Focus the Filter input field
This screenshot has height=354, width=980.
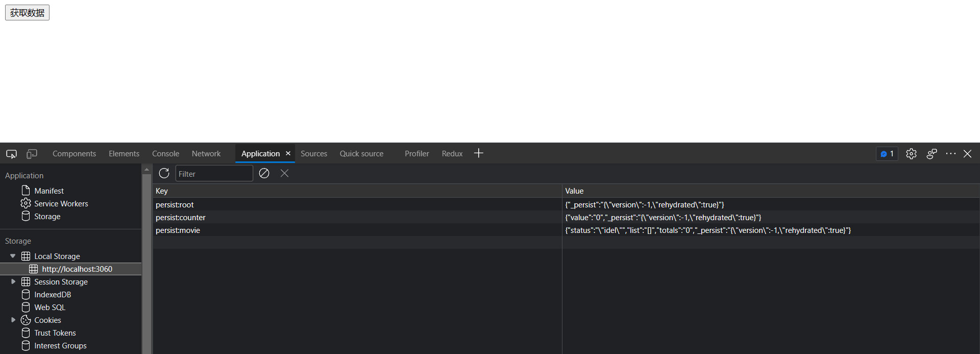214,174
